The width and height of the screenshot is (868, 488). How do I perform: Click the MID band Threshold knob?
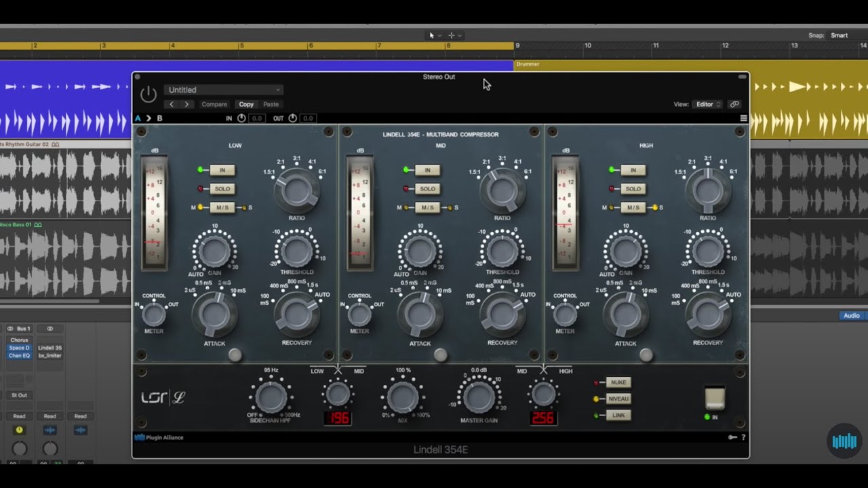(x=502, y=251)
